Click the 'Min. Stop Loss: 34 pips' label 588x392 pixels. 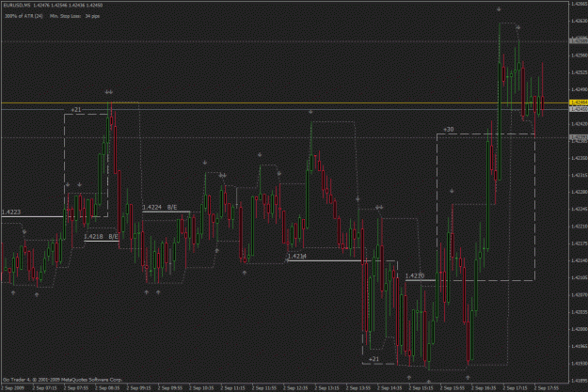pos(74,16)
